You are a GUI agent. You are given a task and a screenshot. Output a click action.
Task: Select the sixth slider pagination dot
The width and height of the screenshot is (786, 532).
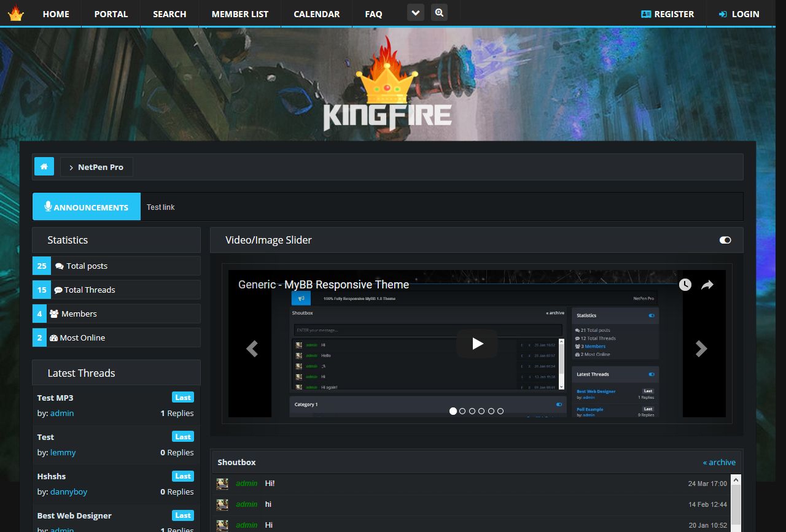[500, 411]
